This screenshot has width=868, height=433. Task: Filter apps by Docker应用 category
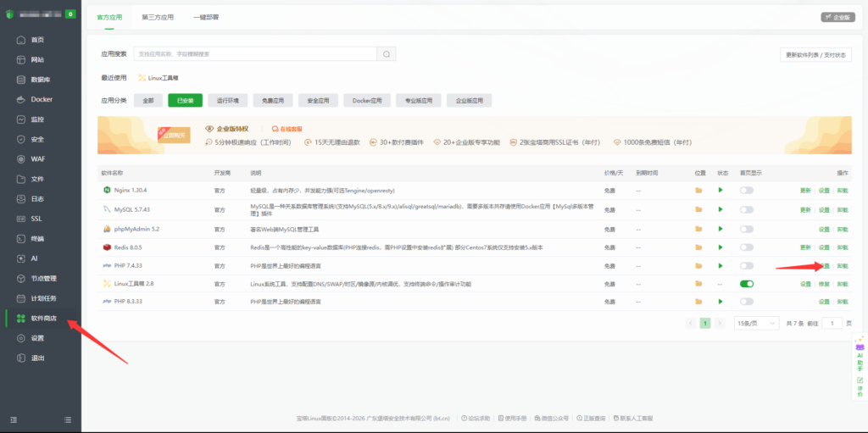point(367,100)
